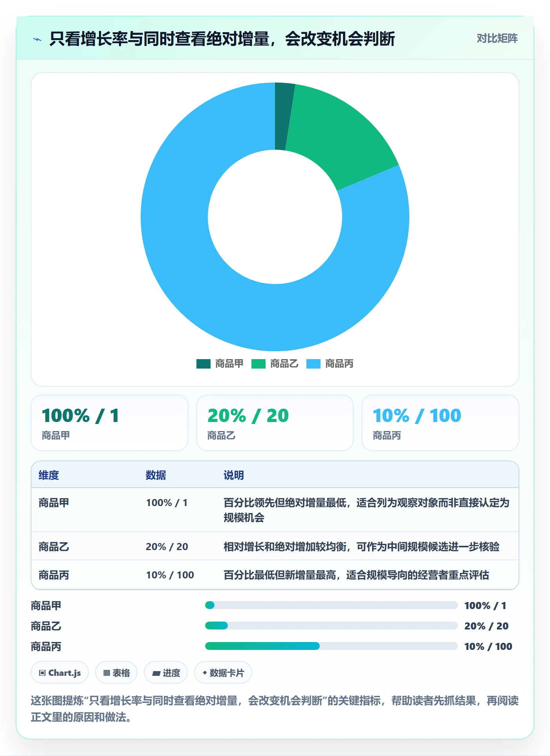550x756 pixels.
Task: Toggle 商品乙 legend item in the chart
Action: (275, 364)
